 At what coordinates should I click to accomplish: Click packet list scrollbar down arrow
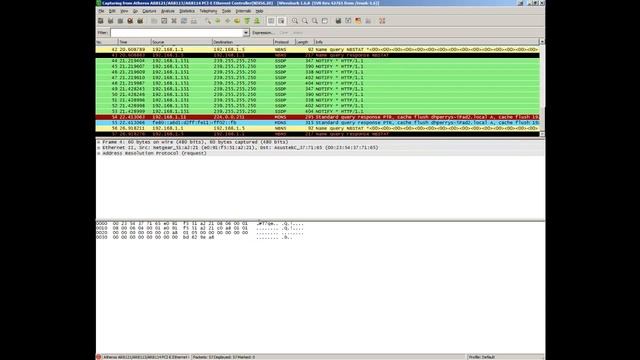coord(542,134)
